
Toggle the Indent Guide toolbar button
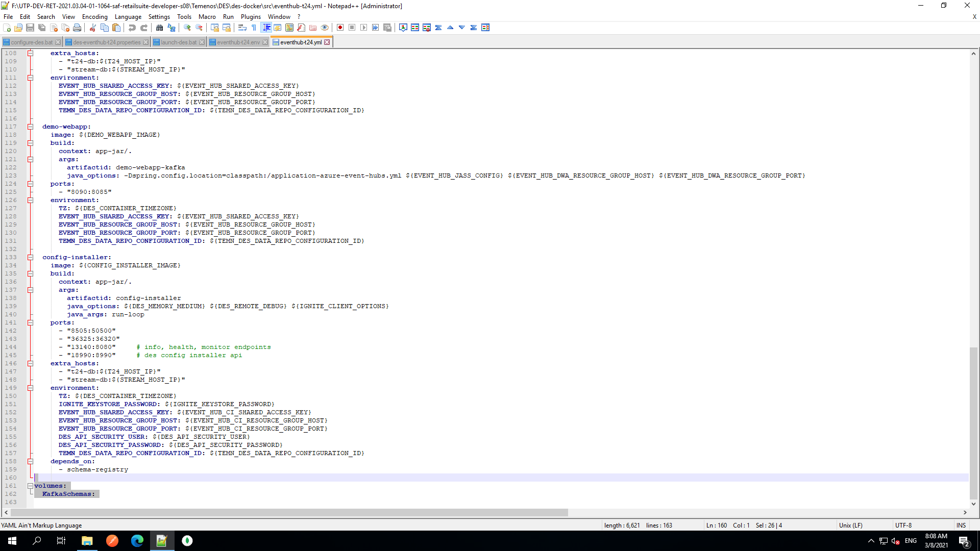pos(266,28)
